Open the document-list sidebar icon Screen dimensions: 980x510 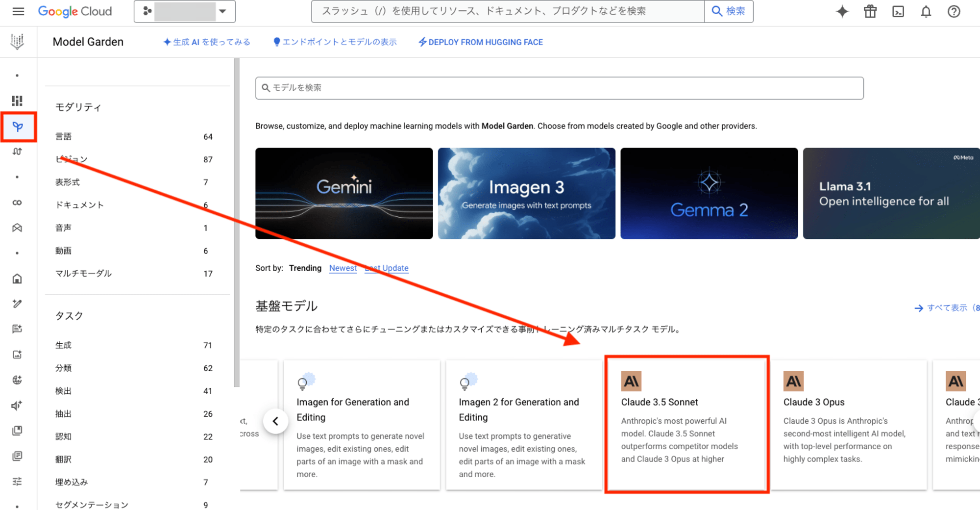pyautogui.click(x=17, y=456)
